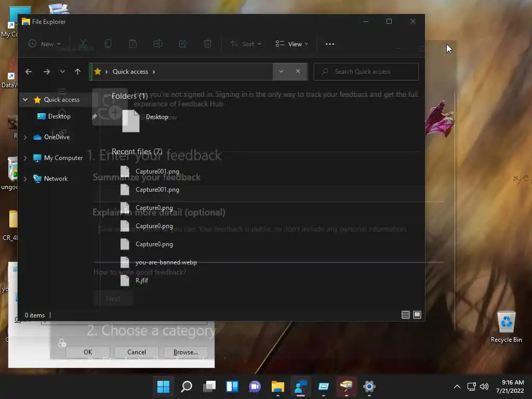
Task: Select Quick access in the navigation pane
Action: [x=62, y=100]
